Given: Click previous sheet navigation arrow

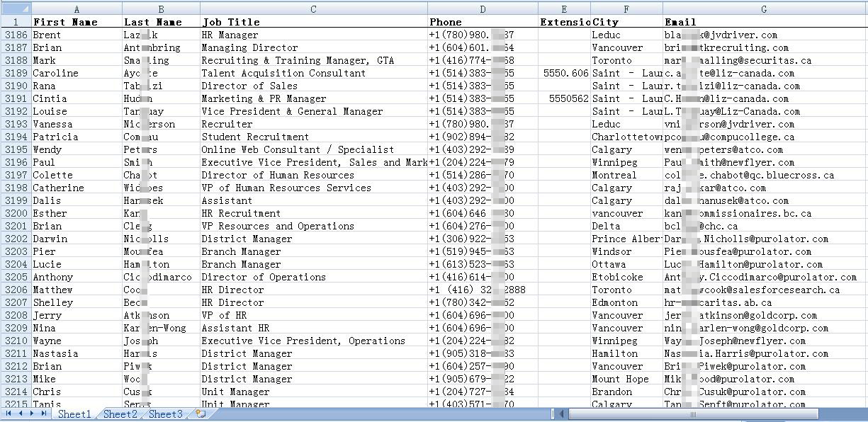Looking at the screenshot, I should click(x=21, y=414).
